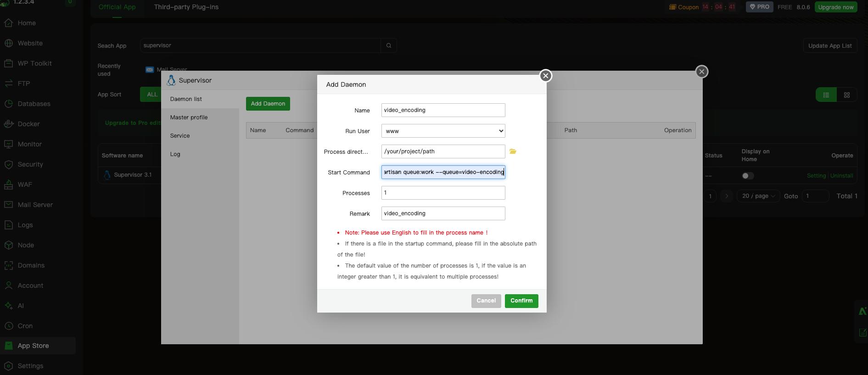Switch to grid view layout
The height and width of the screenshot is (375, 868).
847,95
